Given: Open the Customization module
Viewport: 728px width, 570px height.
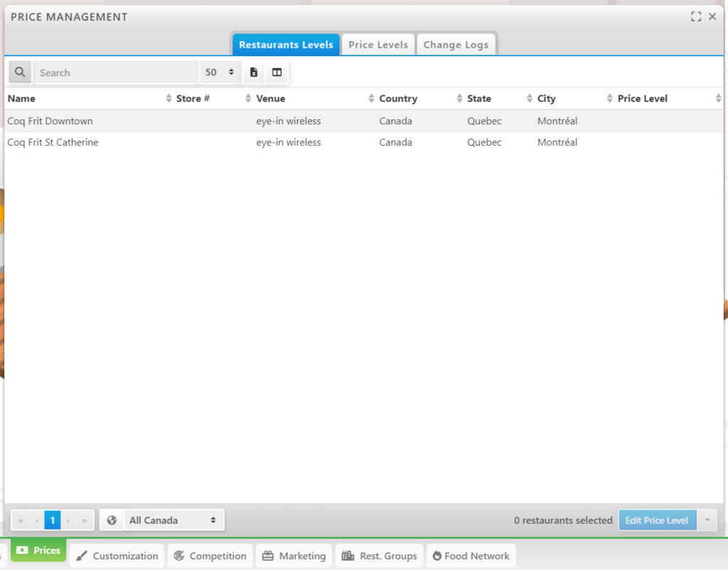Looking at the screenshot, I should click(117, 556).
